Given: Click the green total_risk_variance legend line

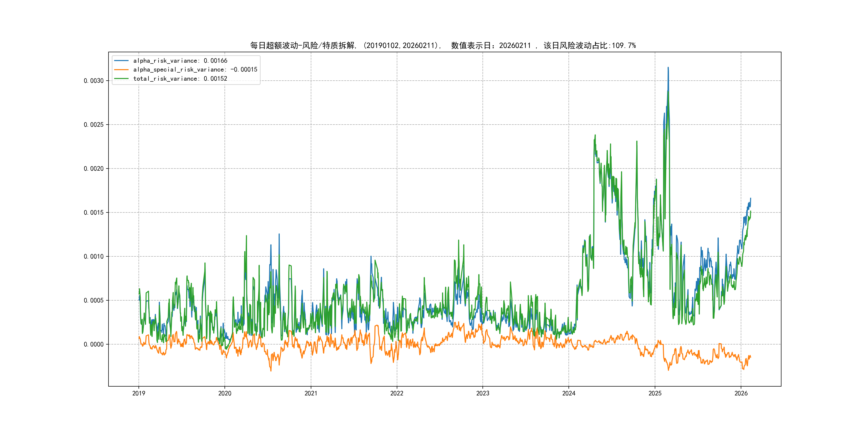Looking at the screenshot, I should [x=121, y=78].
